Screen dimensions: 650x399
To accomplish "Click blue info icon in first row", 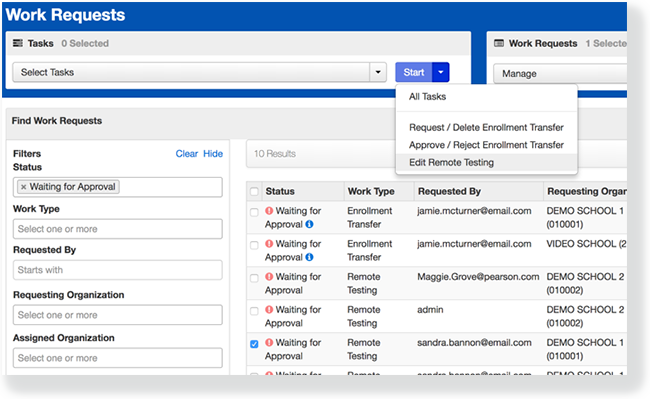I will (x=309, y=224).
